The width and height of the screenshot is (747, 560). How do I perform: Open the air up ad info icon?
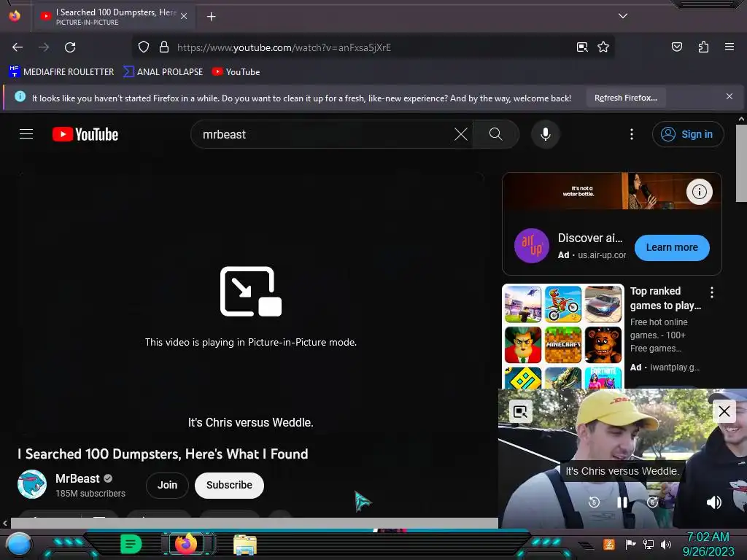point(700,192)
